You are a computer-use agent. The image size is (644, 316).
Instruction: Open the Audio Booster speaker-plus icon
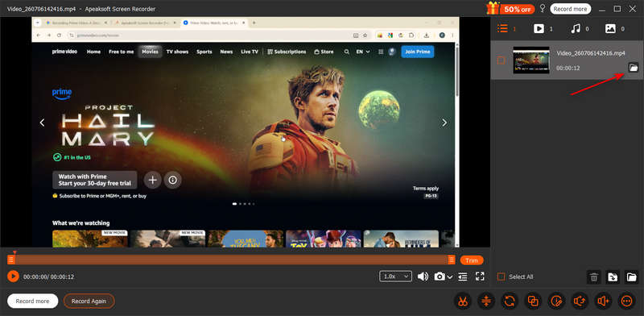click(x=603, y=301)
